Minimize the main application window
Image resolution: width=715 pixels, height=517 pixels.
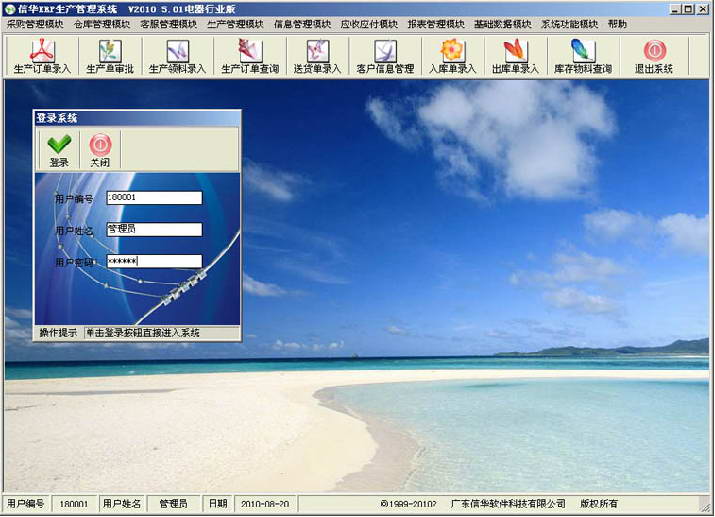pos(676,9)
